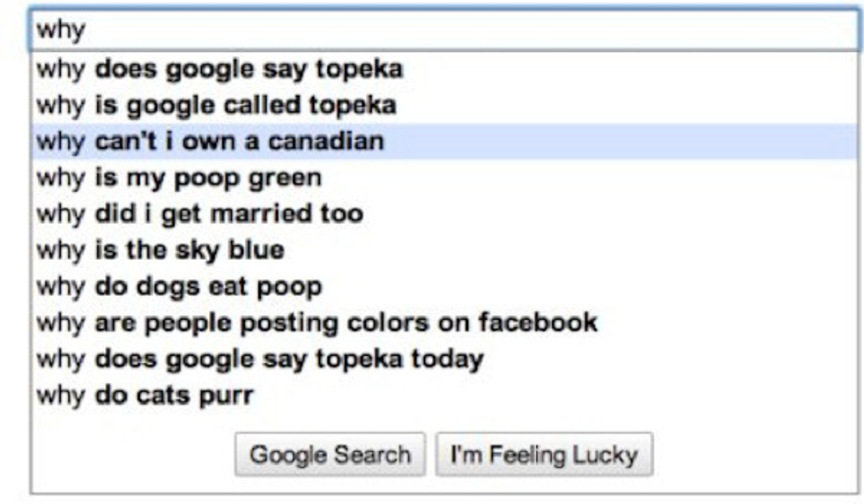Select "why is my poop green" suggestion
This screenshot has height=504, width=864.
click(179, 177)
